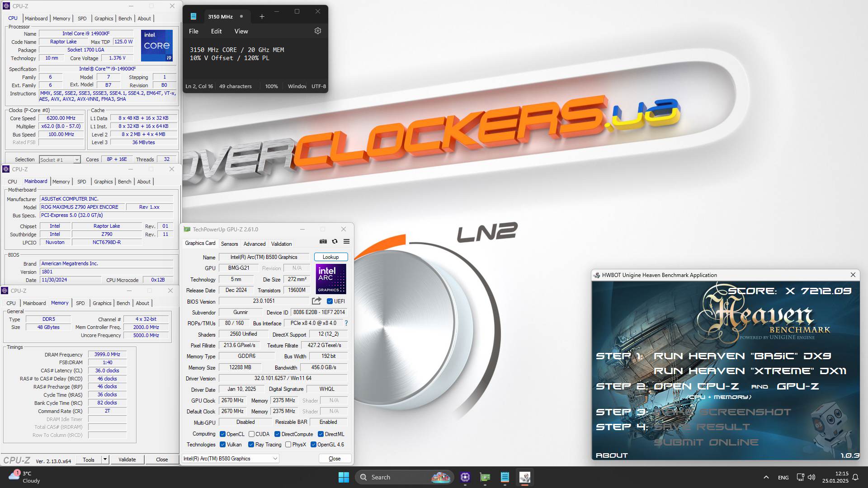The image size is (868, 488).
Task: Toggle DirectML checkbox
Action: click(321, 434)
